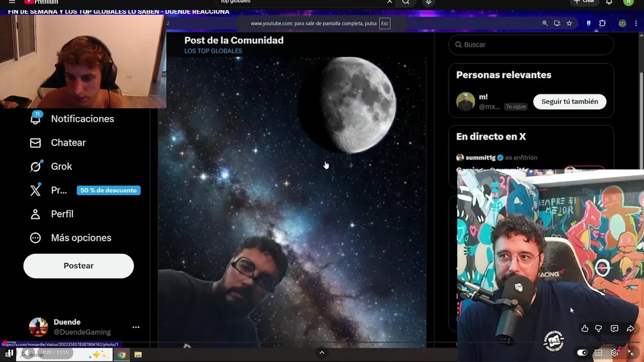This screenshot has height=362, width=644.
Task: Open the green N account avatar
Action: (628, 2)
